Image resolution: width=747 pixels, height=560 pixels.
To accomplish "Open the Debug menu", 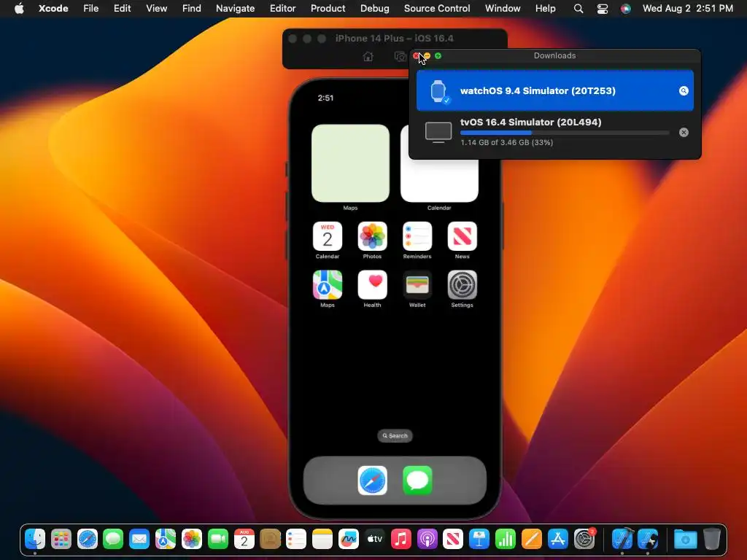I will (374, 9).
